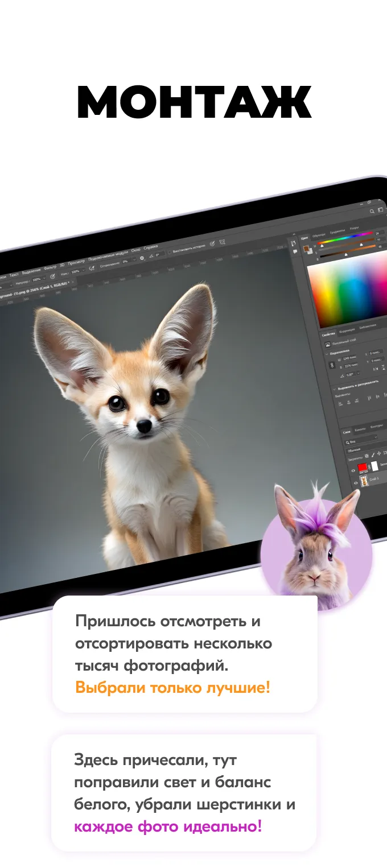Viewport: 387px width, 868px height.
Task: Click the align horizontal centers icon
Action: click(x=348, y=402)
